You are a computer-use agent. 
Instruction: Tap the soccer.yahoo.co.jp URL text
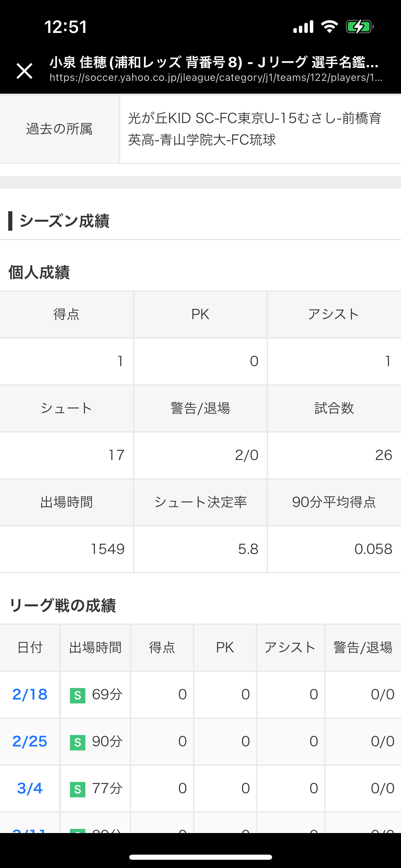(216, 78)
